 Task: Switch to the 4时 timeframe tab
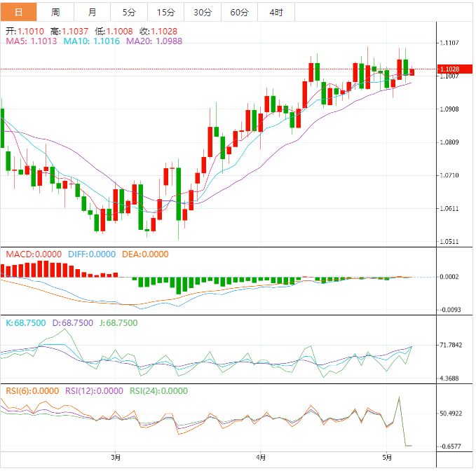pyautogui.click(x=276, y=12)
